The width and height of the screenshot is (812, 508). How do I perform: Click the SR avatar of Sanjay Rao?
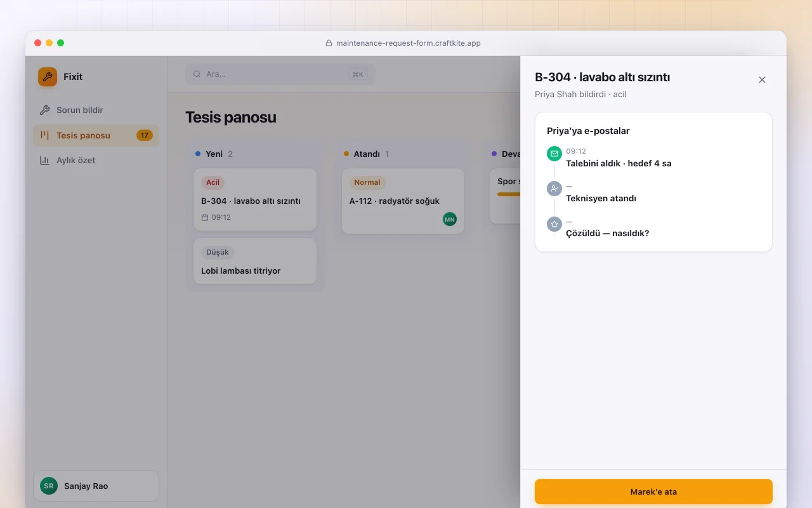coord(49,486)
